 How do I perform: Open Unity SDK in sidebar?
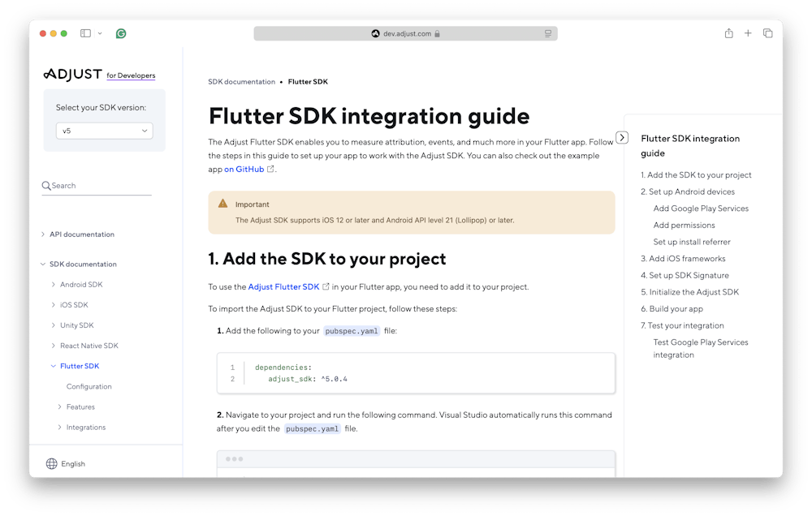[x=76, y=325]
